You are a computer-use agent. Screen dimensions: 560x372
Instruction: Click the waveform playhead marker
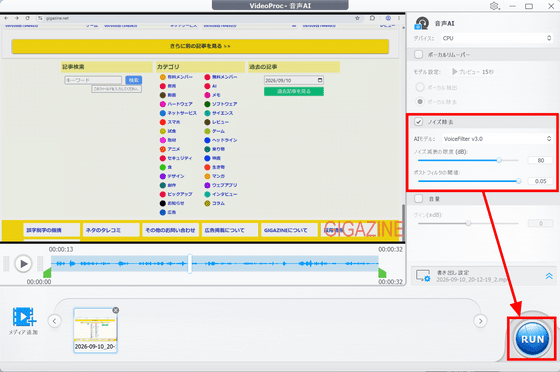click(x=190, y=264)
